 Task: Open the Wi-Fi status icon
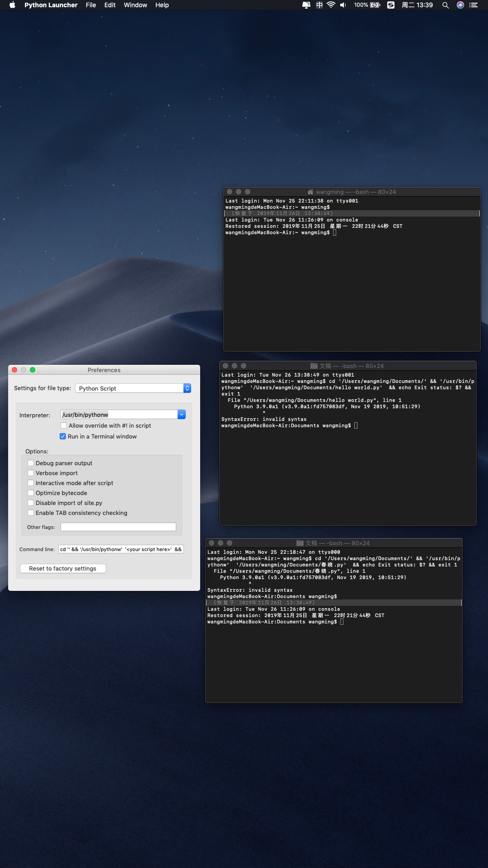click(x=331, y=5)
